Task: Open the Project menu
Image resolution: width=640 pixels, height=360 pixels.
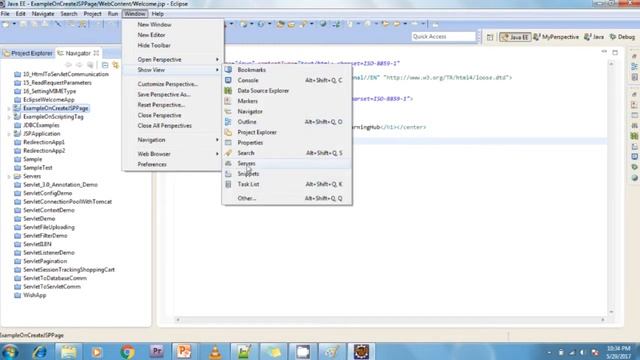Action: click(92, 13)
